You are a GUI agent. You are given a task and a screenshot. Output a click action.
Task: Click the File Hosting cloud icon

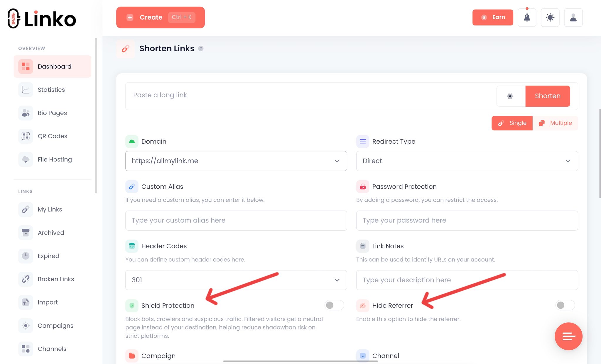point(26,159)
